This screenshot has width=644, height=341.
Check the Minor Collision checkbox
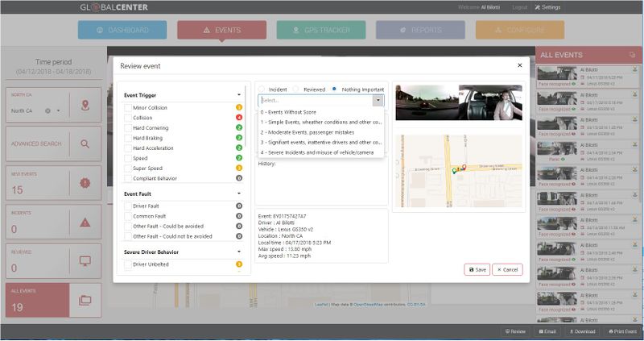127,106
